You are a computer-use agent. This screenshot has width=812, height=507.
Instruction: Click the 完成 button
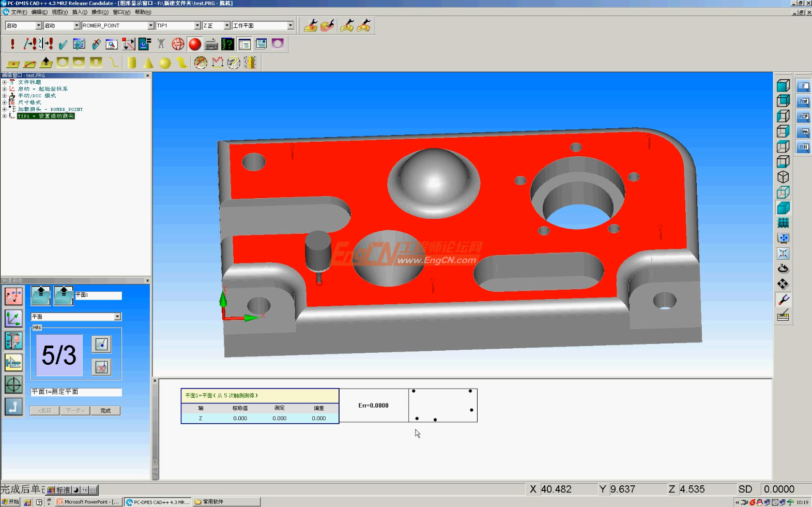pos(105,411)
